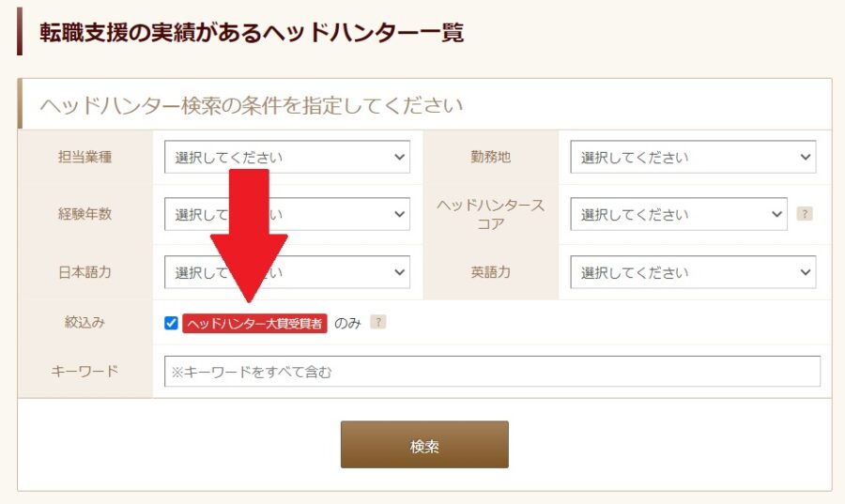Click the red ヘッドハンター大賞受賞者 badge

pyautogui.click(x=254, y=323)
